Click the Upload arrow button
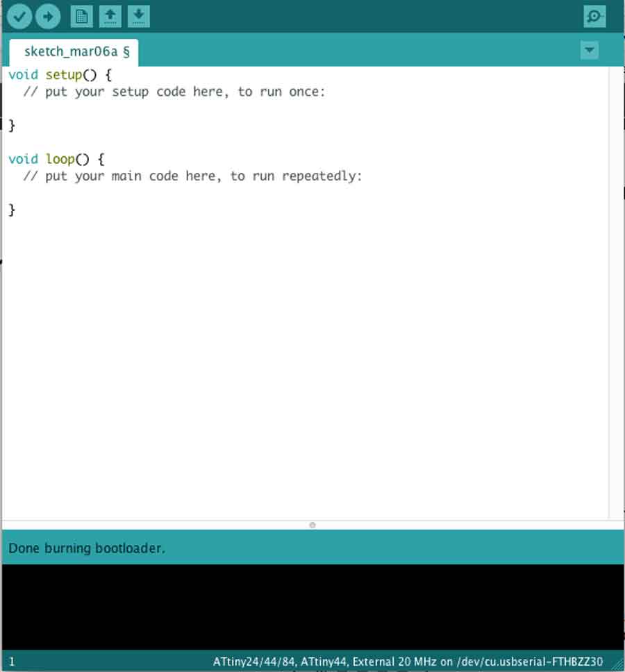Screen dimensions: 625x672 (48, 17)
